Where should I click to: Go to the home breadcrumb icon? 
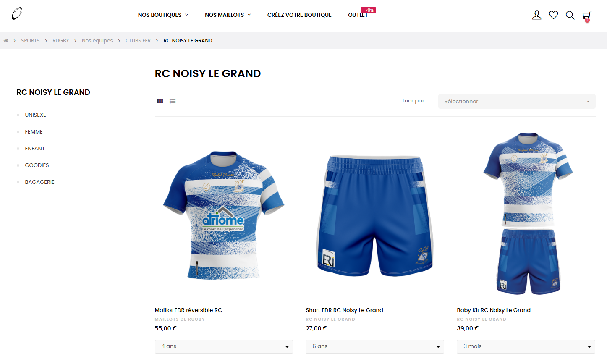[x=6, y=41]
